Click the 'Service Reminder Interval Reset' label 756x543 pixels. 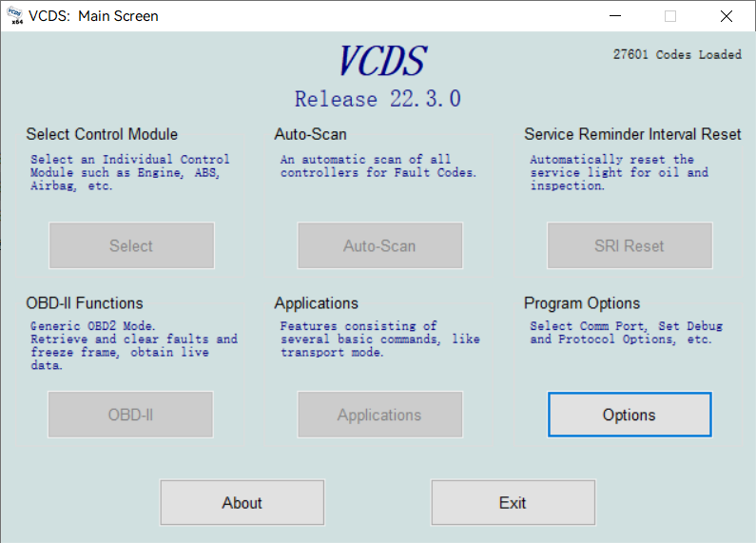click(632, 134)
